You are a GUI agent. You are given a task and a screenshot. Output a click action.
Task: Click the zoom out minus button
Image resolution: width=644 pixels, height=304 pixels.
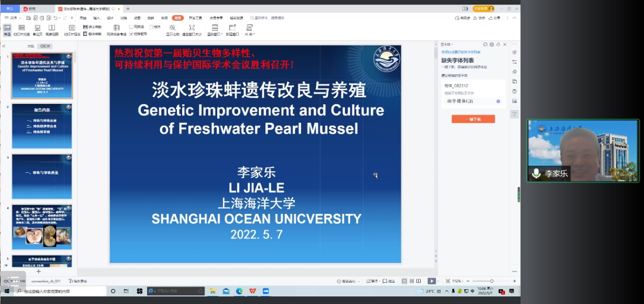tap(469, 281)
